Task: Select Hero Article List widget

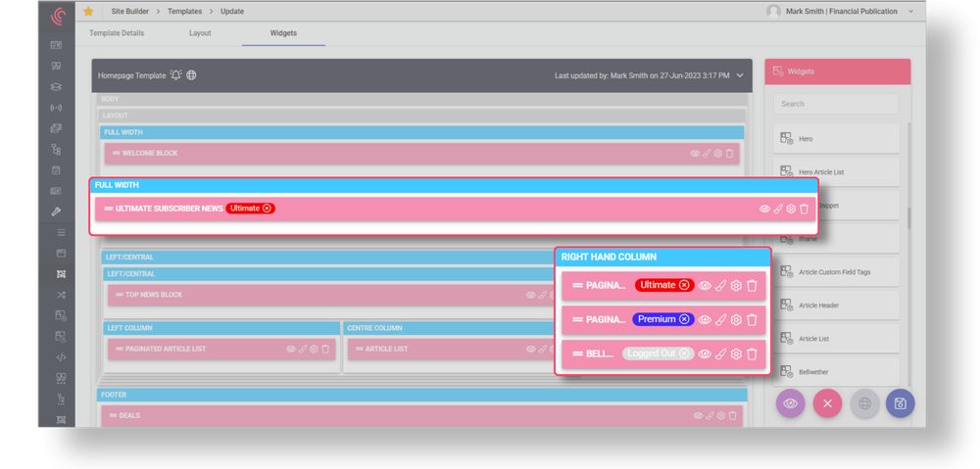Action: (836, 171)
